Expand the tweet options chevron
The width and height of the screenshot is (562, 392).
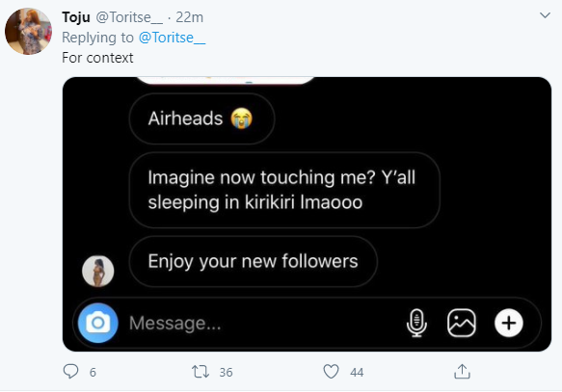[x=545, y=15]
